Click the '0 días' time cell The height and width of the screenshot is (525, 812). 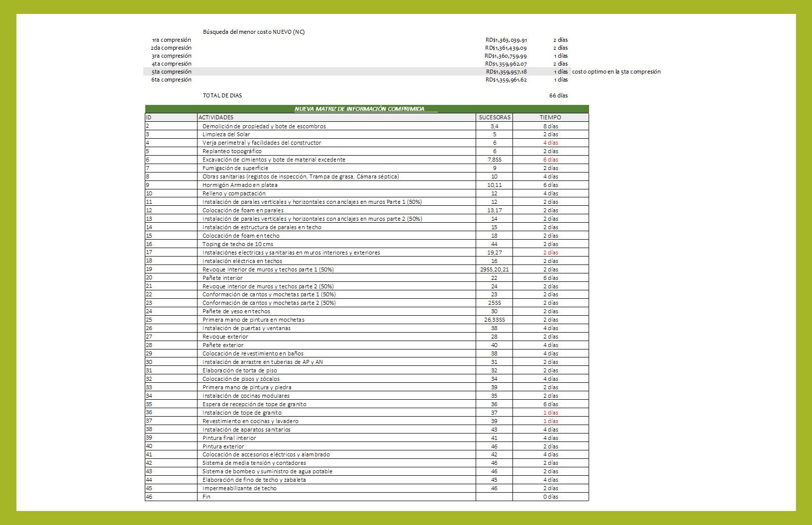pyautogui.click(x=550, y=497)
